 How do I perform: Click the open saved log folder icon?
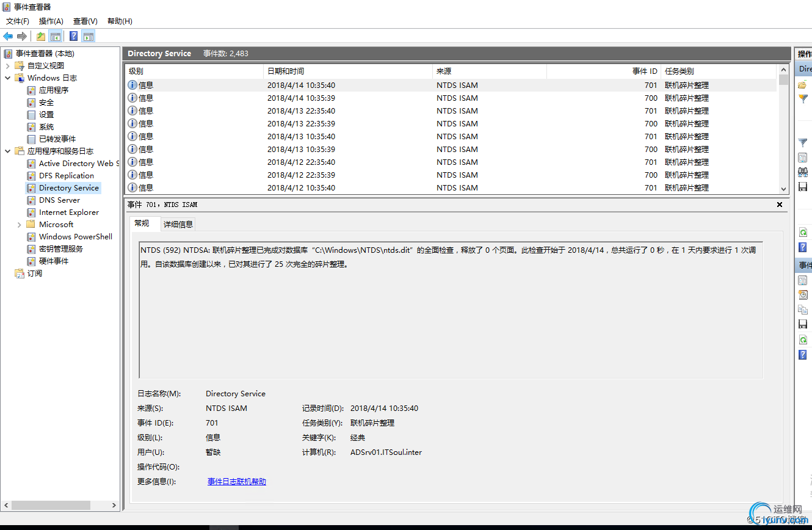pos(803,85)
